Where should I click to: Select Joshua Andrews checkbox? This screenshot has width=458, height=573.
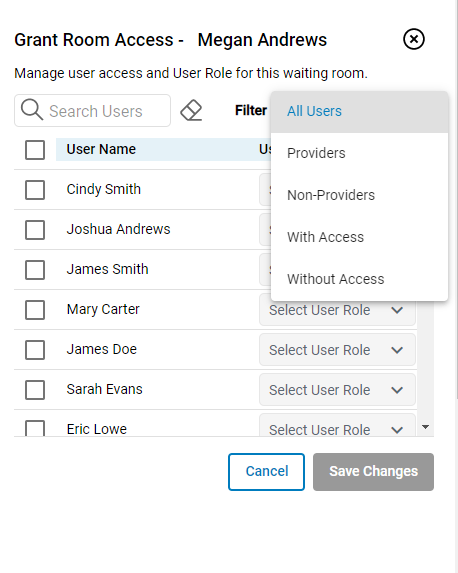(35, 230)
